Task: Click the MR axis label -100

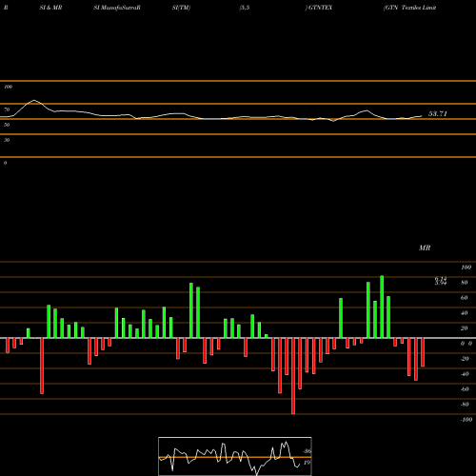Action: [x=466, y=420]
